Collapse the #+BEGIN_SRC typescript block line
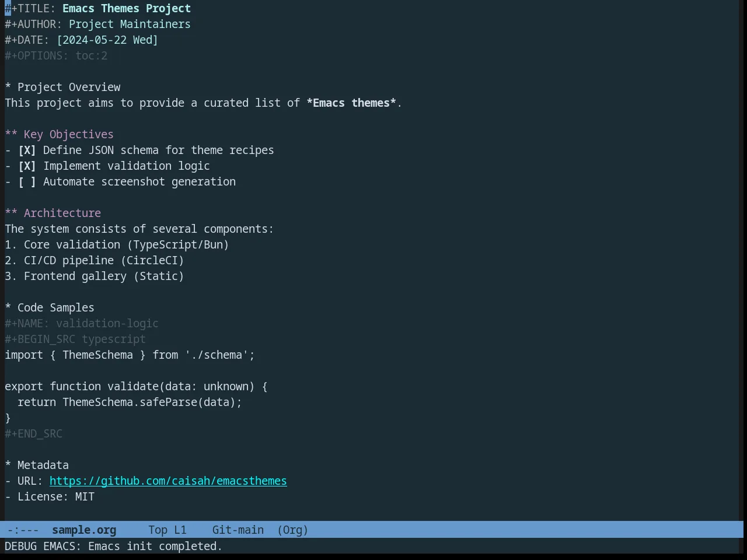Screen dimensions: 747x560 pyautogui.click(x=75, y=339)
